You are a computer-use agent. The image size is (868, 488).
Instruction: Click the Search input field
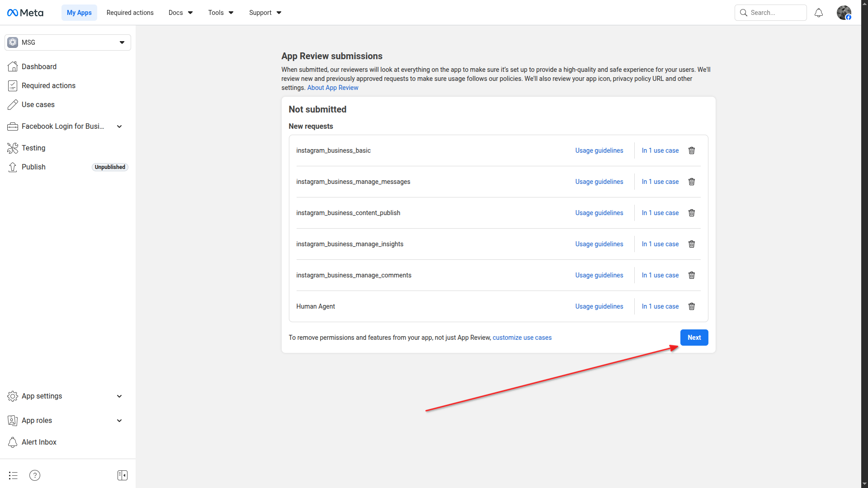click(775, 13)
